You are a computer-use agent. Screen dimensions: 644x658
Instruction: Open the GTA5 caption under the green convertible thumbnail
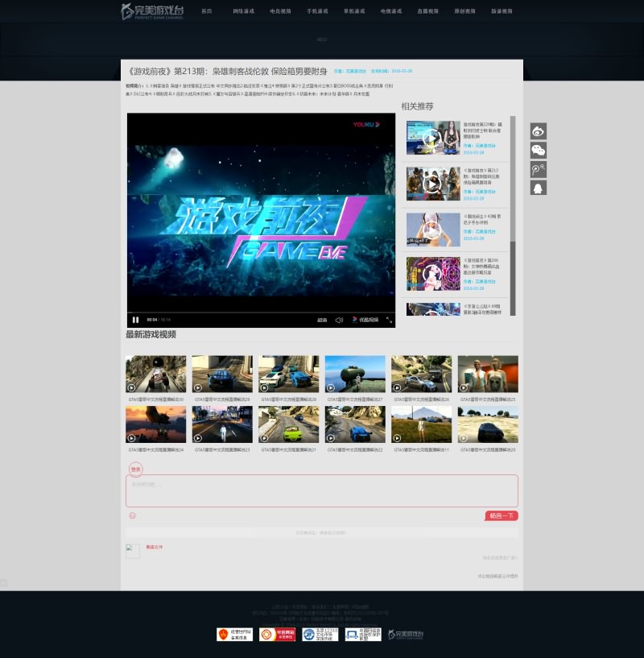(x=289, y=450)
